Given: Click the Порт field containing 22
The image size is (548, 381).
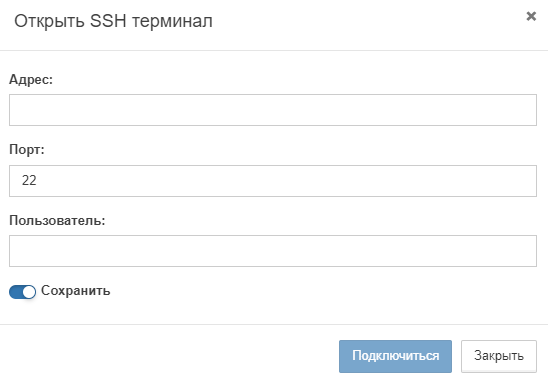Looking at the screenshot, I should coord(273,181).
